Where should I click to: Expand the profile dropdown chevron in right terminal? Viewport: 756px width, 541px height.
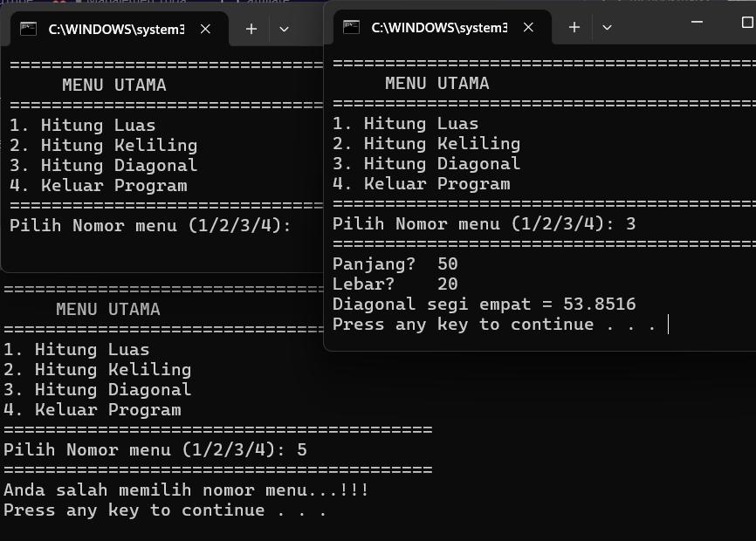pyautogui.click(x=607, y=27)
